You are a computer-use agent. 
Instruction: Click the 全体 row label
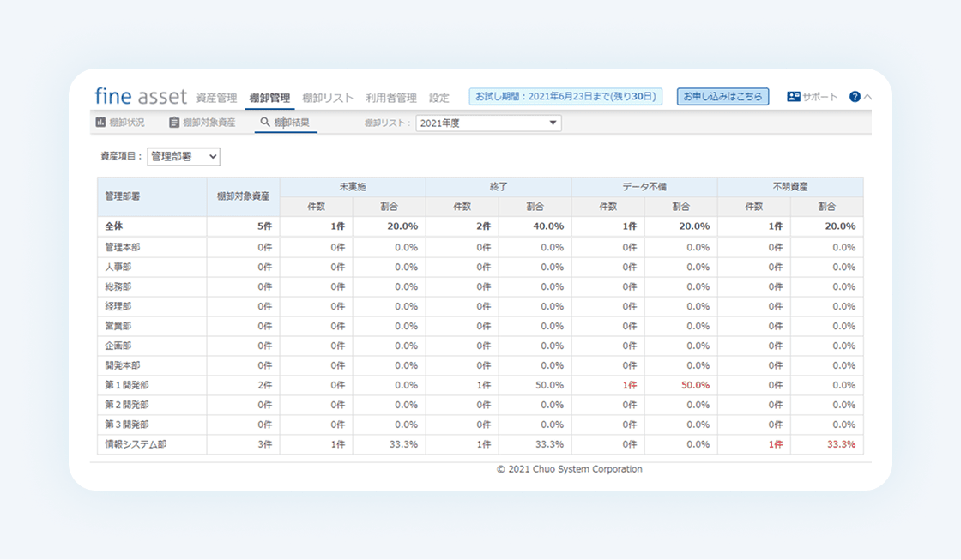coord(114,226)
